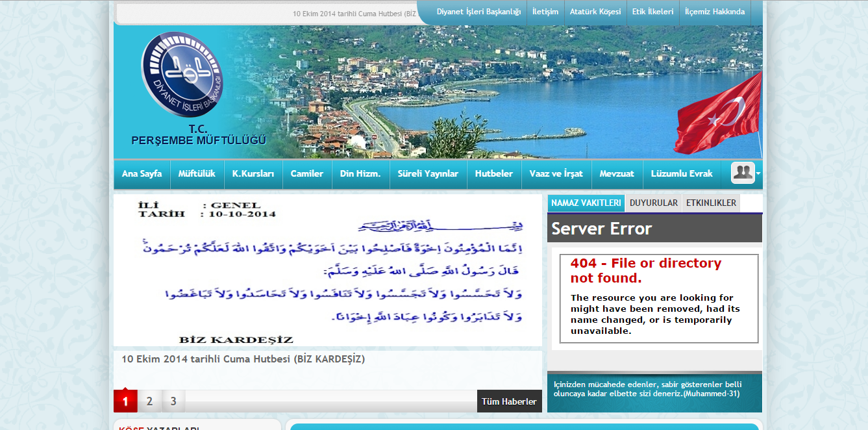Switch to the Etkinlikler tab
868x430 pixels.
[x=711, y=203]
